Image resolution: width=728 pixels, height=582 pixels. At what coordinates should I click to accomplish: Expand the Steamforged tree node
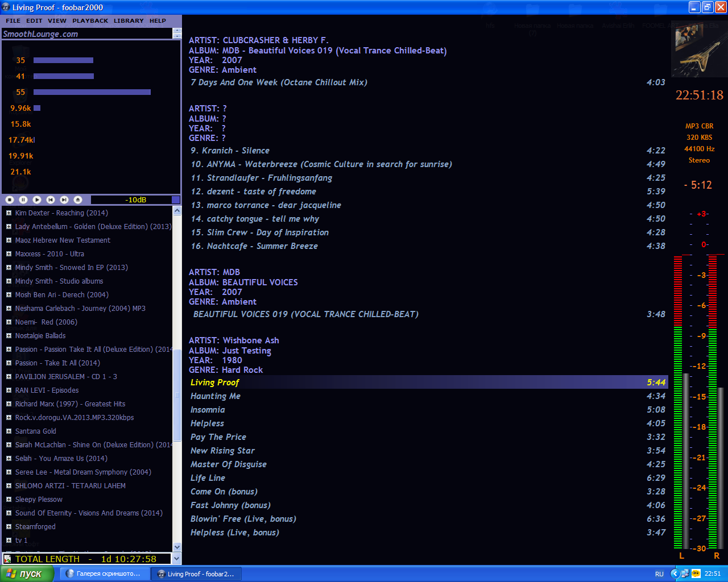pos(9,527)
